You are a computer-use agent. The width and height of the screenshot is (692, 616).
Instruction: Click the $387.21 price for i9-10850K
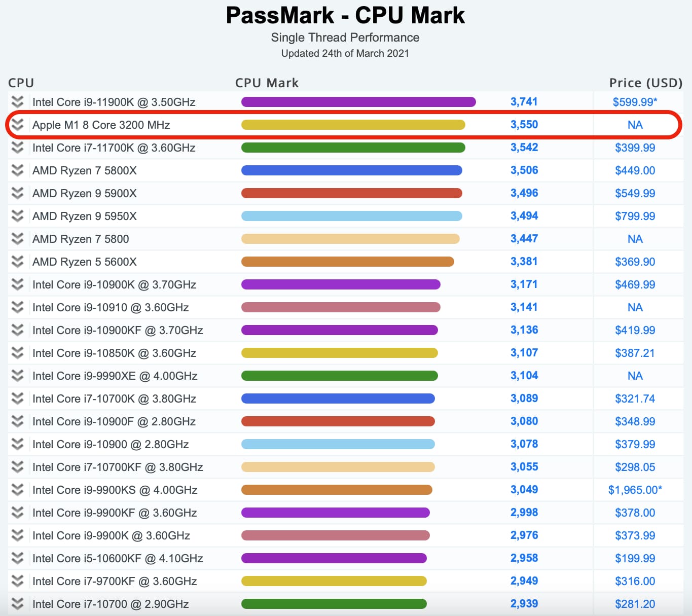(x=635, y=353)
